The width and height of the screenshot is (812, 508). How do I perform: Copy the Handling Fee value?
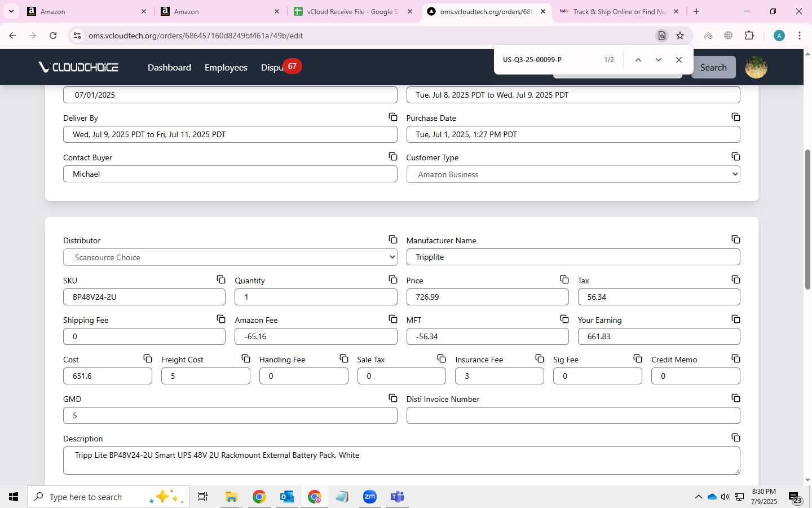click(x=344, y=358)
